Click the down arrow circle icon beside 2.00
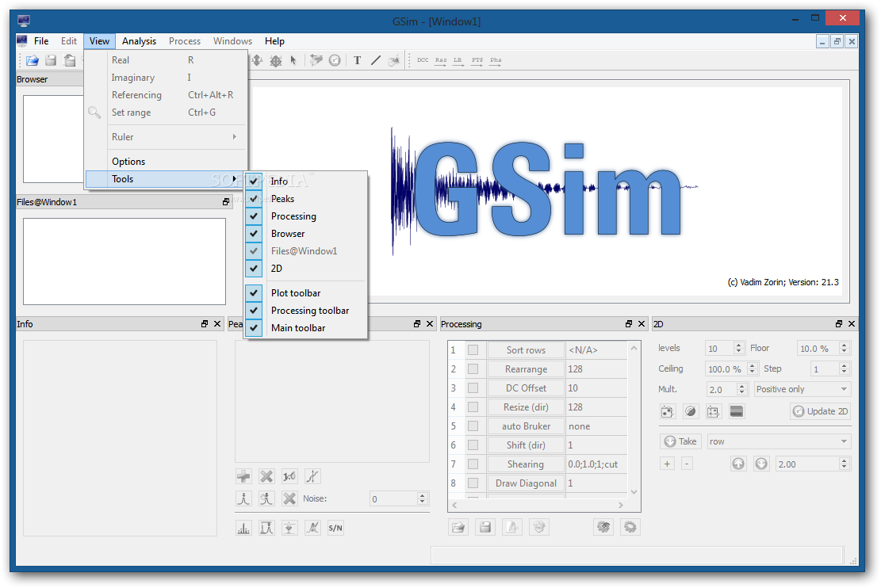This screenshot has height=588, width=881. (761, 464)
